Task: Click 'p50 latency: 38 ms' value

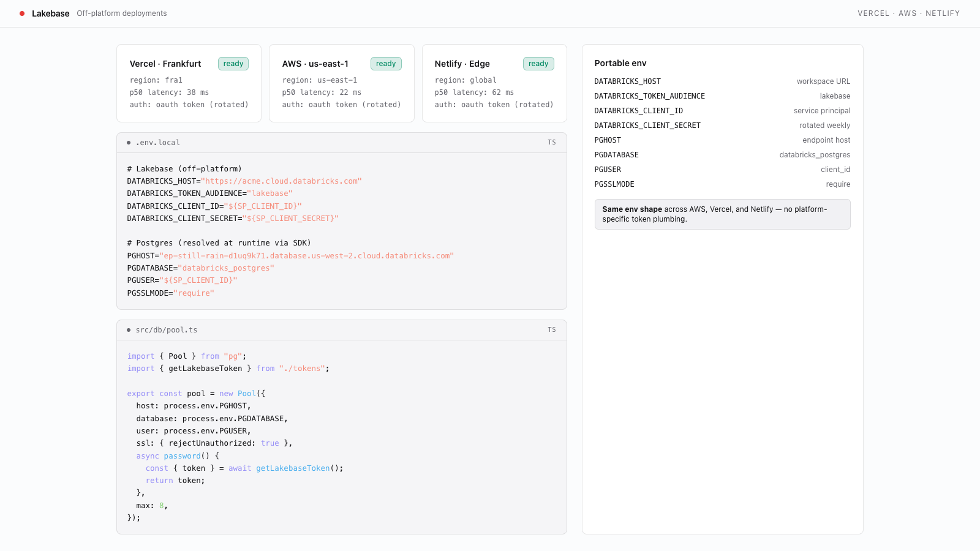Action: click(x=169, y=92)
